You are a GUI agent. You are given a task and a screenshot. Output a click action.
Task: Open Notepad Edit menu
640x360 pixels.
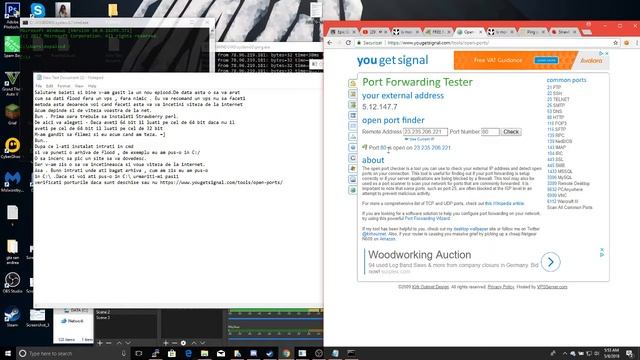(x=49, y=86)
